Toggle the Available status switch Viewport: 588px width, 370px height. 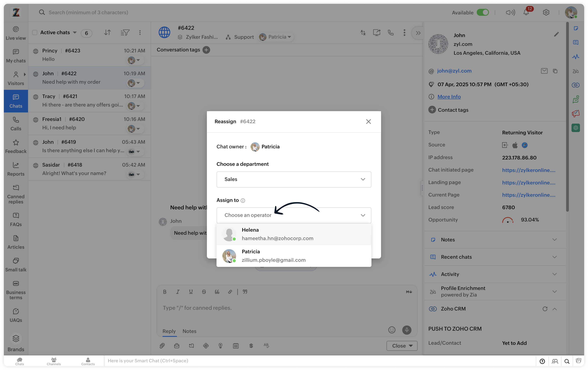(x=483, y=12)
